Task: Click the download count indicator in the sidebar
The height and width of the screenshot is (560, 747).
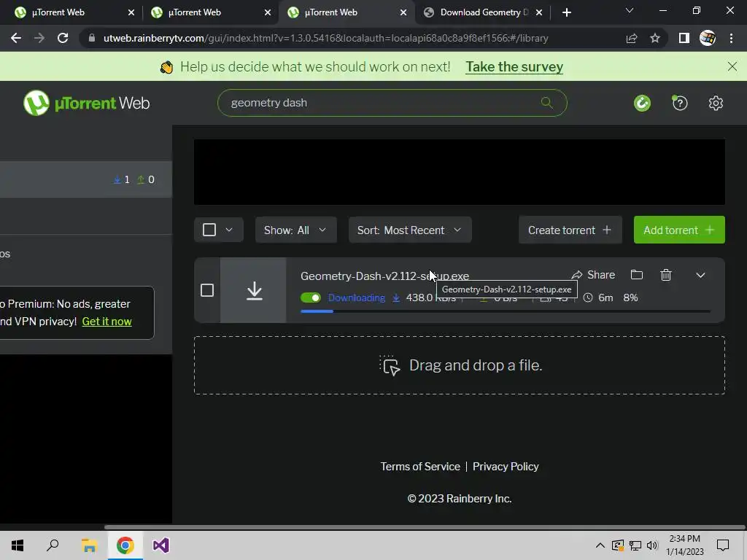Action: click(x=122, y=179)
